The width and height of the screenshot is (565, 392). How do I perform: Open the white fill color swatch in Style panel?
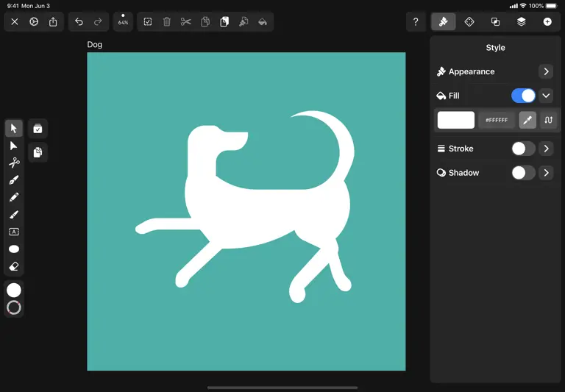tap(456, 120)
